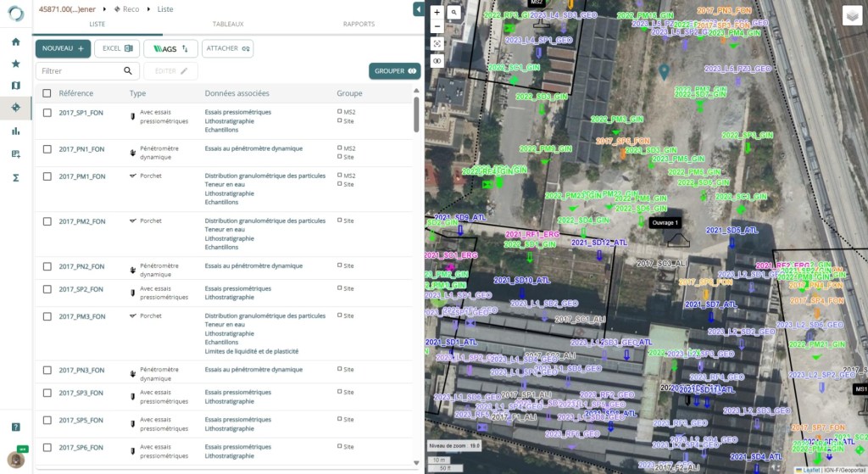Open the home page from sidebar
This screenshot has height=474, width=868.
coord(15,42)
